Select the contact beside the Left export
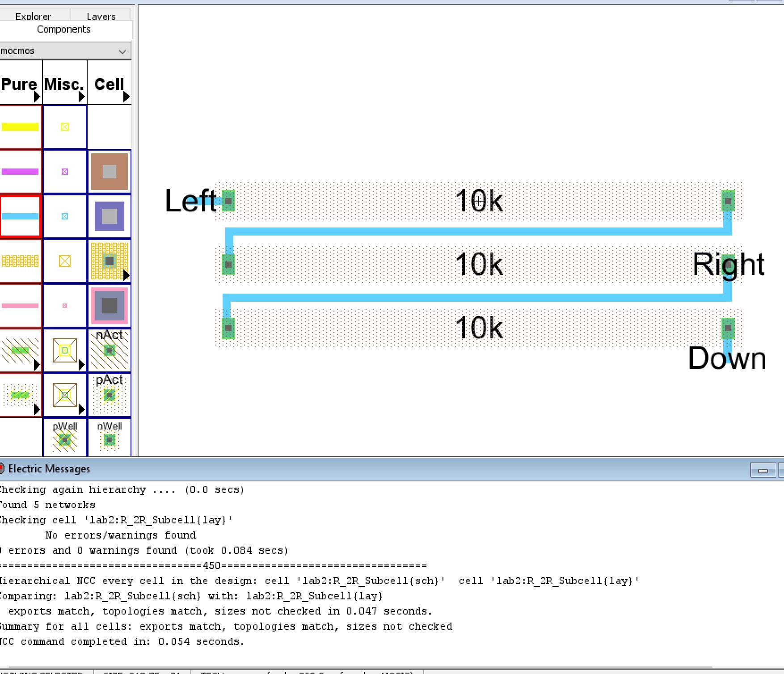Image resolution: width=784 pixels, height=674 pixels. click(x=228, y=201)
